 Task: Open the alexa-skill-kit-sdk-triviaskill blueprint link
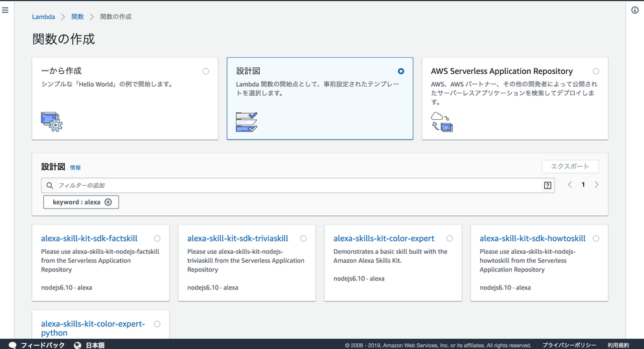[238, 238]
